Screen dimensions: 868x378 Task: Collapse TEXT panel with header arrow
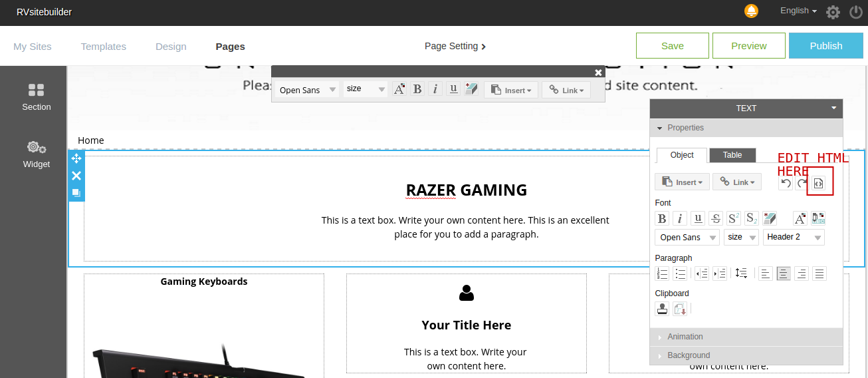point(833,108)
